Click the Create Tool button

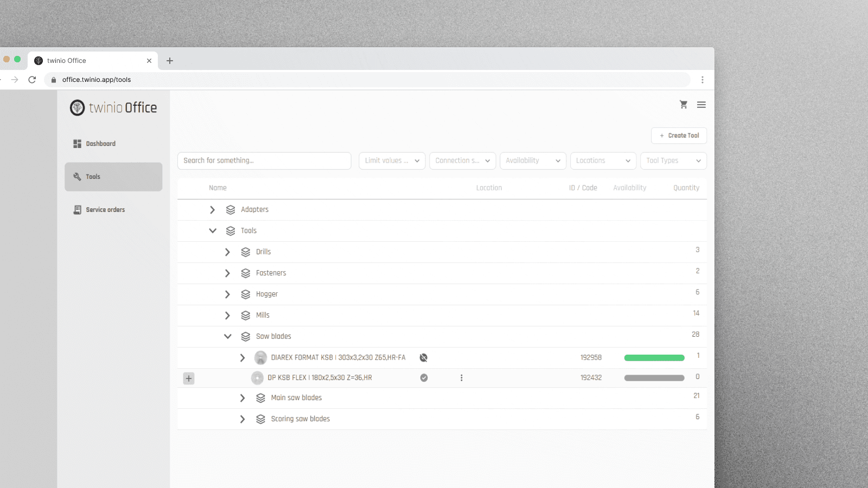pyautogui.click(x=679, y=135)
